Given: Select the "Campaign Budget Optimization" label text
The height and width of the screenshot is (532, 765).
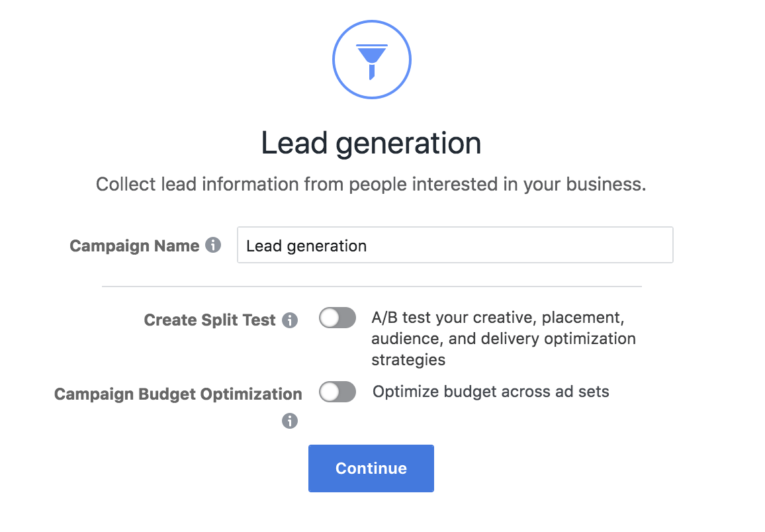Looking at the screenshot, I should 178,394.
